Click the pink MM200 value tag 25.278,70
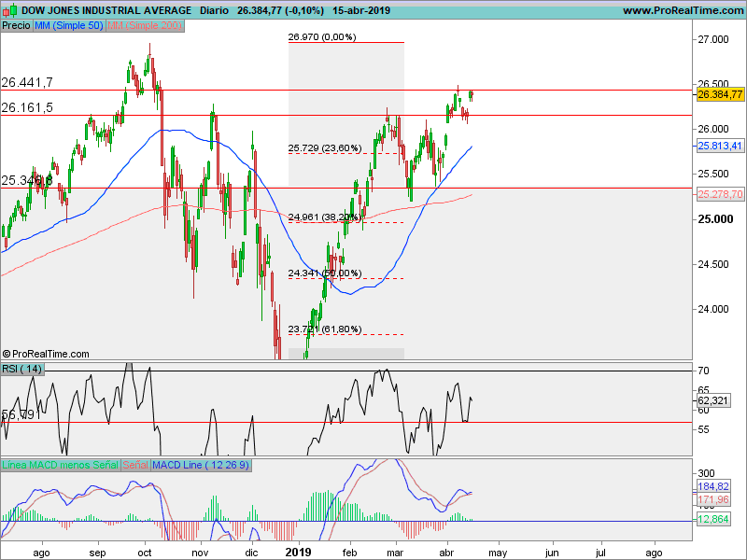Screen dimensions: 747x560 [720, 194]
